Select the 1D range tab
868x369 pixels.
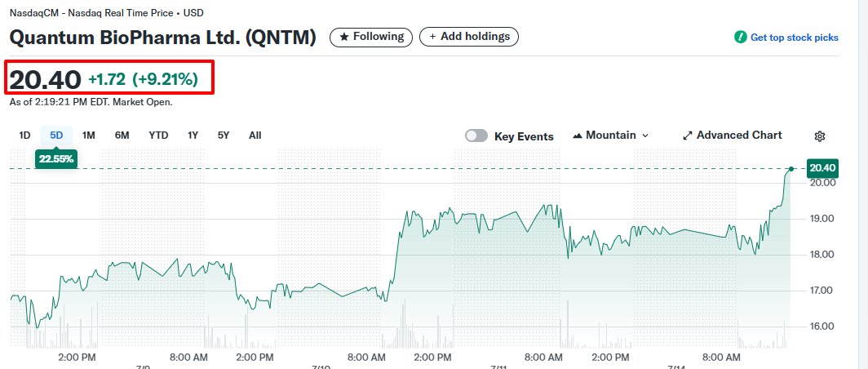click(x=24, y=136)
